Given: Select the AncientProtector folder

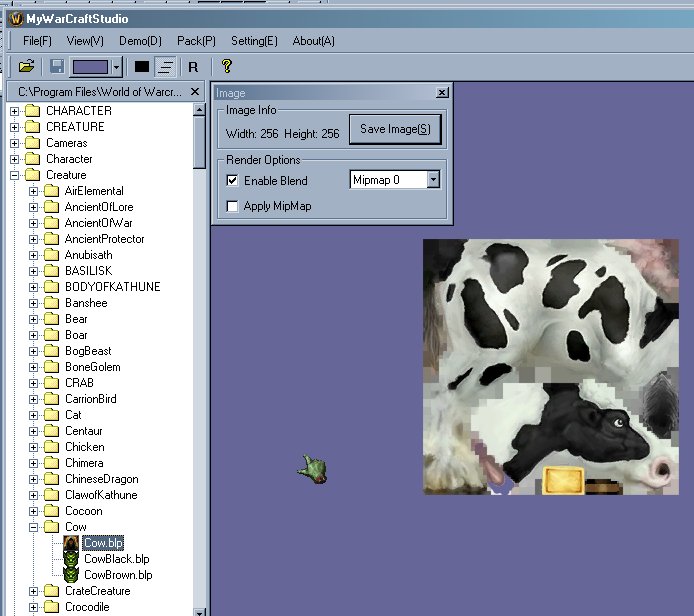Looking at the screenshot, I should 104,239.
